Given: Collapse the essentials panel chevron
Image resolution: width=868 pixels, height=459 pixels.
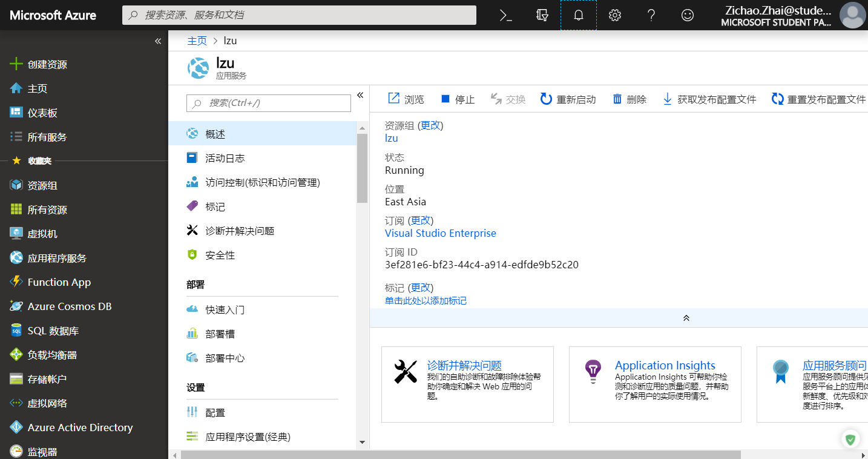Looking at the screenshot, I should click(x=686, y=317).
